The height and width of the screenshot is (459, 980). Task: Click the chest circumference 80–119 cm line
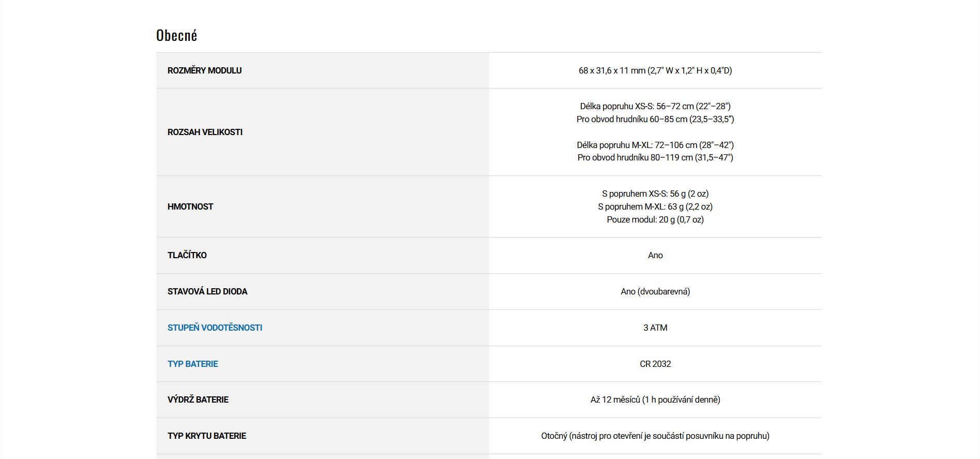tap(655, 157)
